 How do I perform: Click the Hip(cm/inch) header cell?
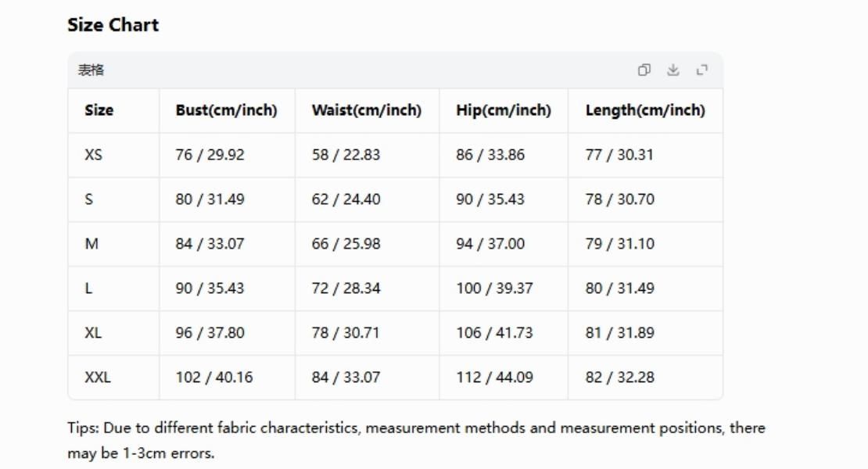(504, 110)
